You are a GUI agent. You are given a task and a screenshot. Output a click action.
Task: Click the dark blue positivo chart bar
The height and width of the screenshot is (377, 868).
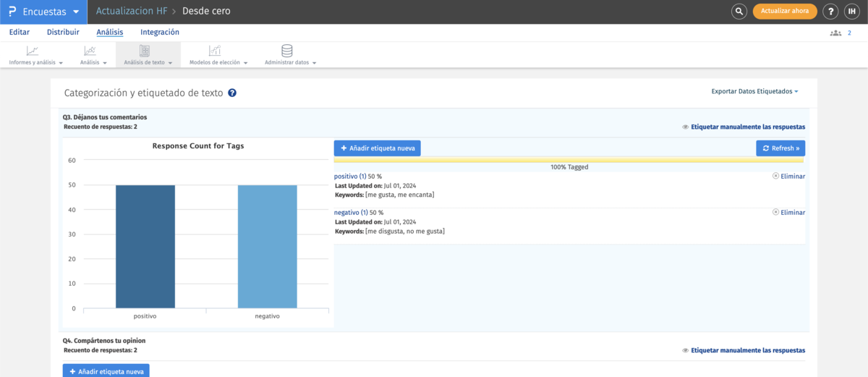point(145,247)
